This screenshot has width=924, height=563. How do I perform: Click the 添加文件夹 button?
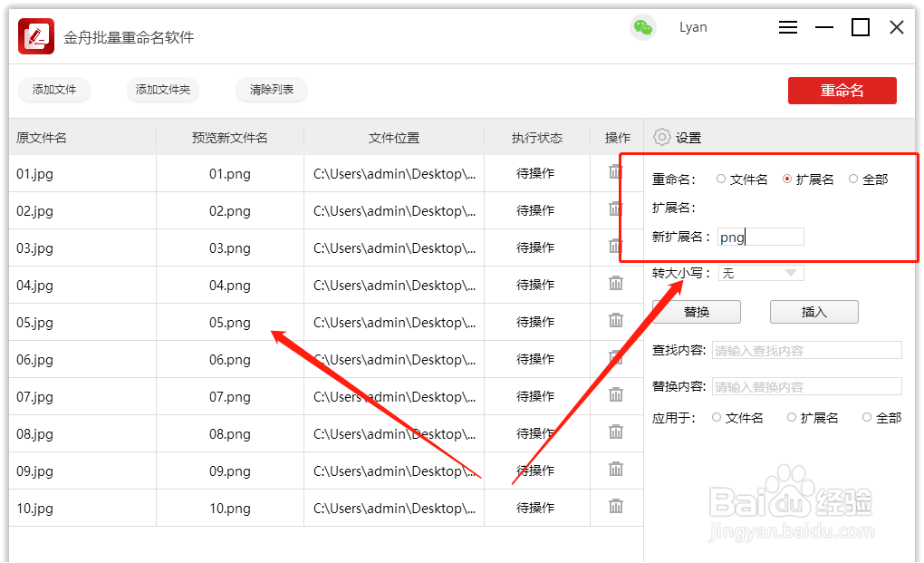163,90
